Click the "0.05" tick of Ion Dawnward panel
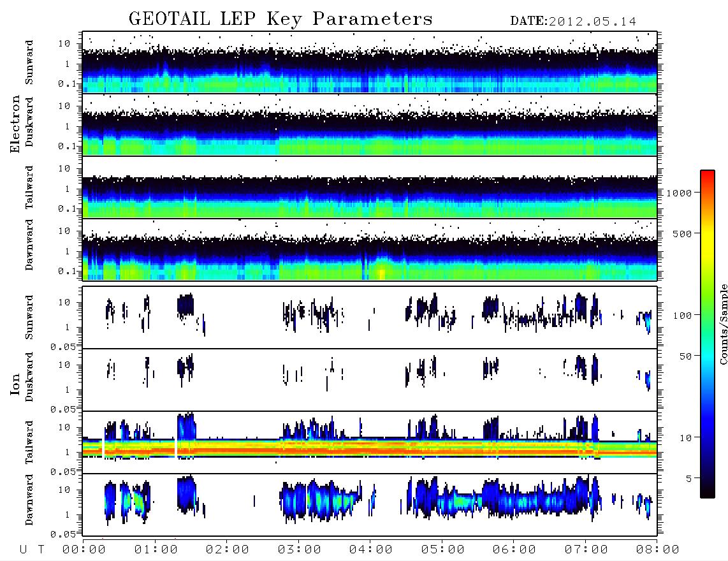Viewport: 728px width, 561px height. [63, 534]
